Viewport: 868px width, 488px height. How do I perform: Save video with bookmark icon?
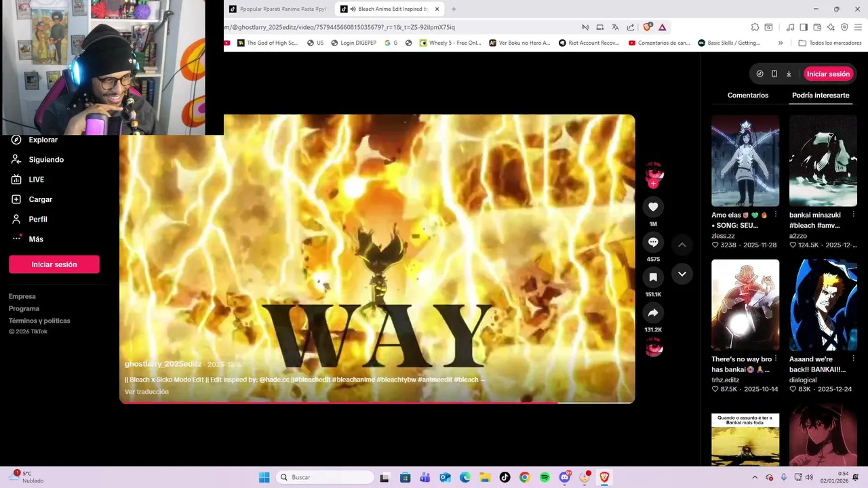point(653,277)
